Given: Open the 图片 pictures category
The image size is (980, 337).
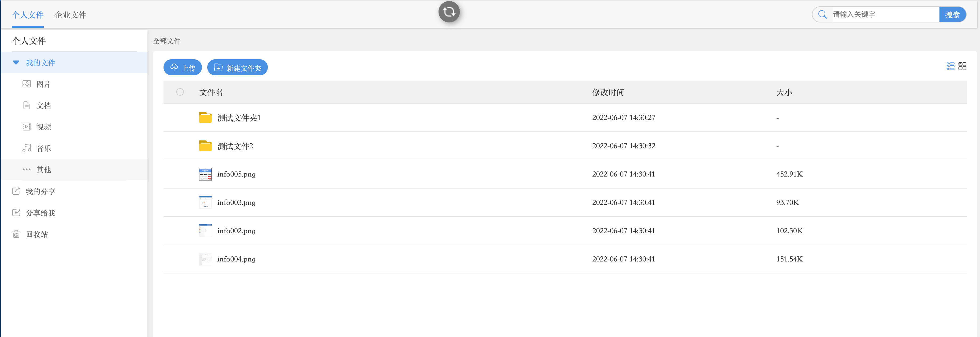Looking at the screenshot, I should point(43,84).
